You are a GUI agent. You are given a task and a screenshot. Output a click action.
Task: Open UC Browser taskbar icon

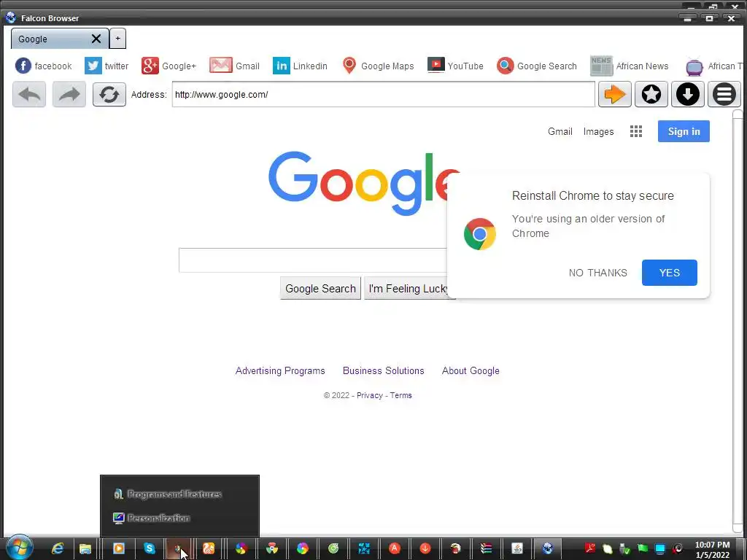click(x=209, y=548)
